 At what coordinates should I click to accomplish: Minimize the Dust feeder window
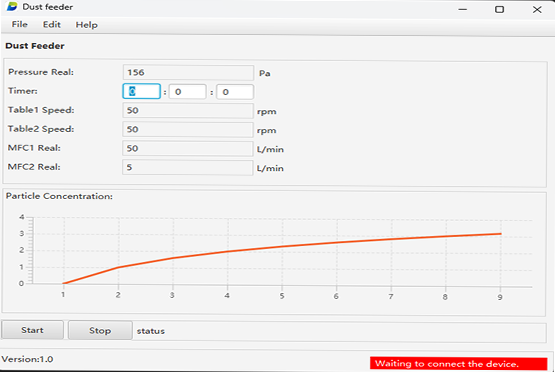pyautogui.click(x=463, y=9)
